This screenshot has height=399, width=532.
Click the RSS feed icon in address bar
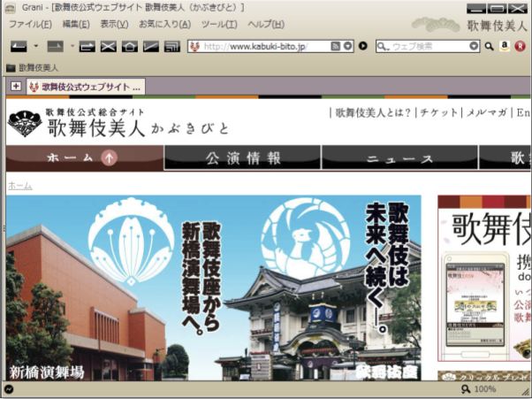pos(335,46)
